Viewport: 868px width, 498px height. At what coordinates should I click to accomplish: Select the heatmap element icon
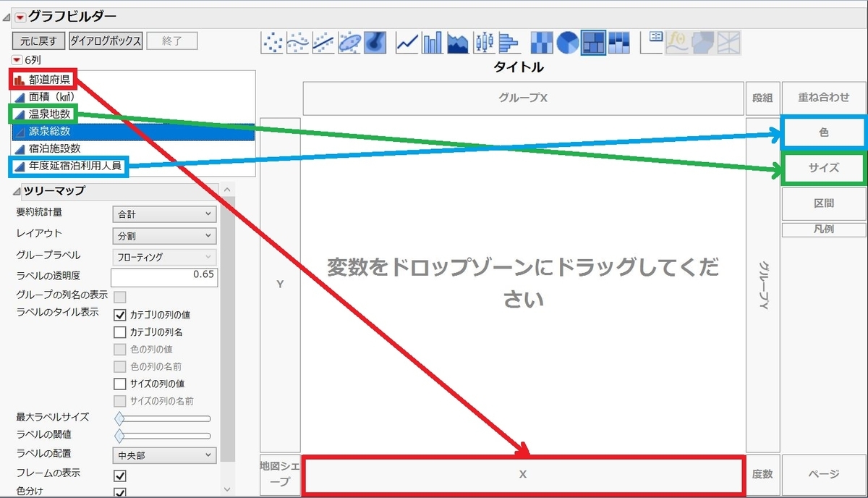[x=541, y=43]
